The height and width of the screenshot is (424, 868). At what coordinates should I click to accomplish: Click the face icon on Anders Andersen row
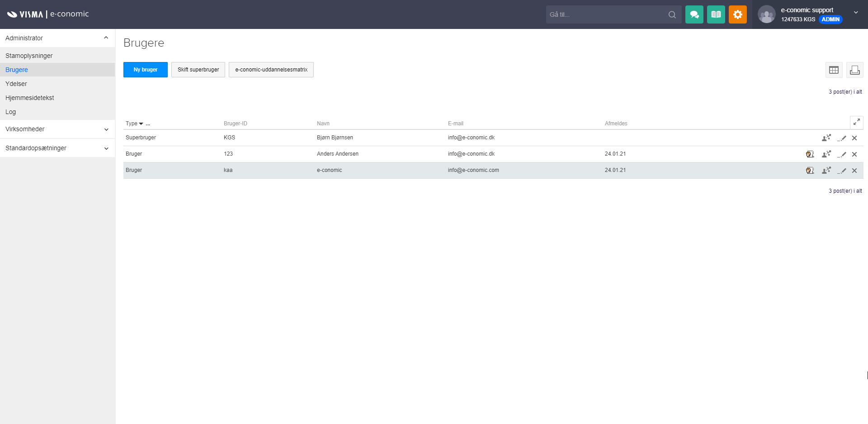810,154
